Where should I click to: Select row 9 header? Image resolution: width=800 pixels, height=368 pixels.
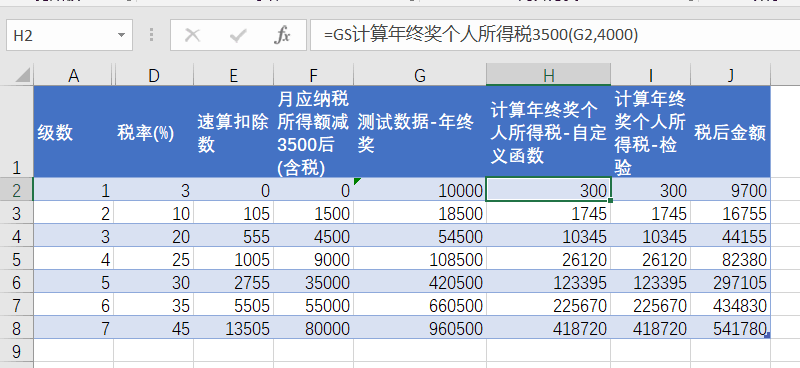[16, 351]
